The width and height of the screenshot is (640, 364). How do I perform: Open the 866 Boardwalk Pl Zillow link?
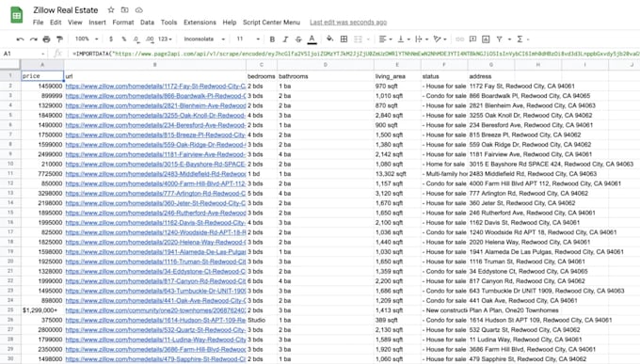[x=155, y=96]
